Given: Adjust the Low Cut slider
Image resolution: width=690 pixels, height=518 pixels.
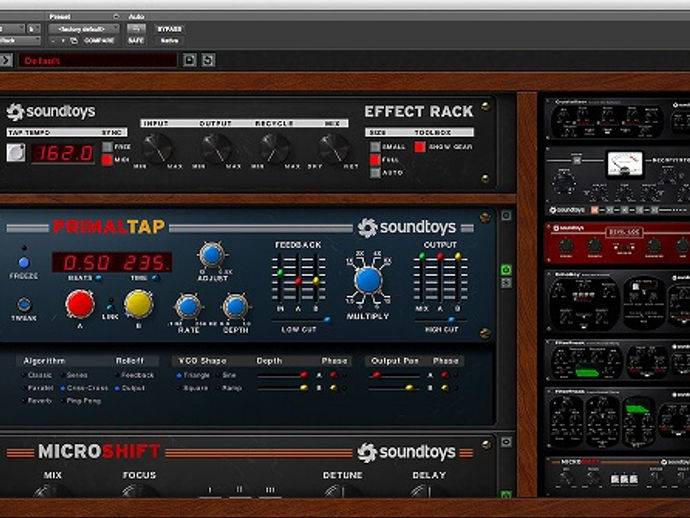Looking at the screenshot, I should pos(327,320).
